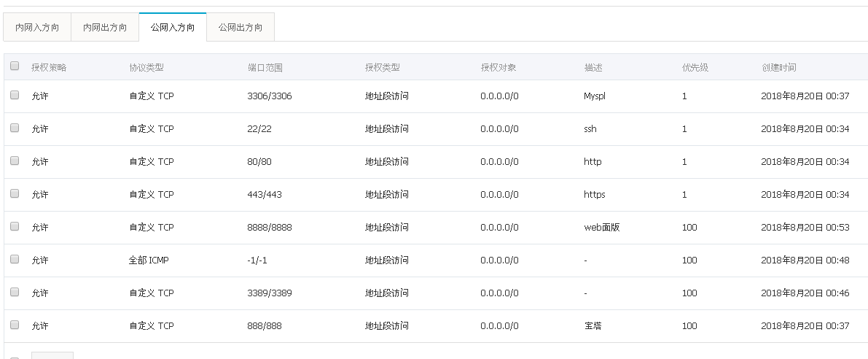This screenshot has height=359, width=868.
Task: Select the 公网入方向 tab
Action: [x=173, y=27]
